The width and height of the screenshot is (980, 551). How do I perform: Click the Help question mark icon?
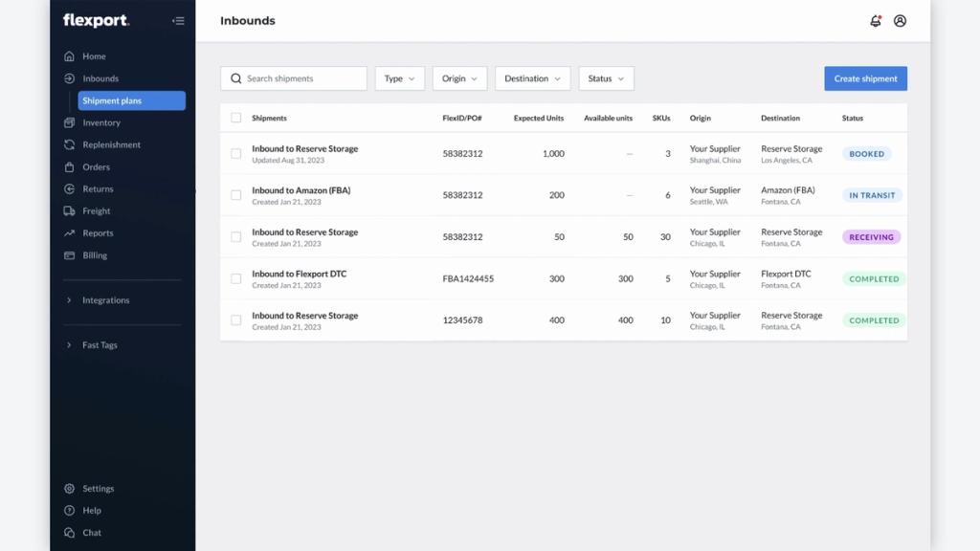(69, 511)
